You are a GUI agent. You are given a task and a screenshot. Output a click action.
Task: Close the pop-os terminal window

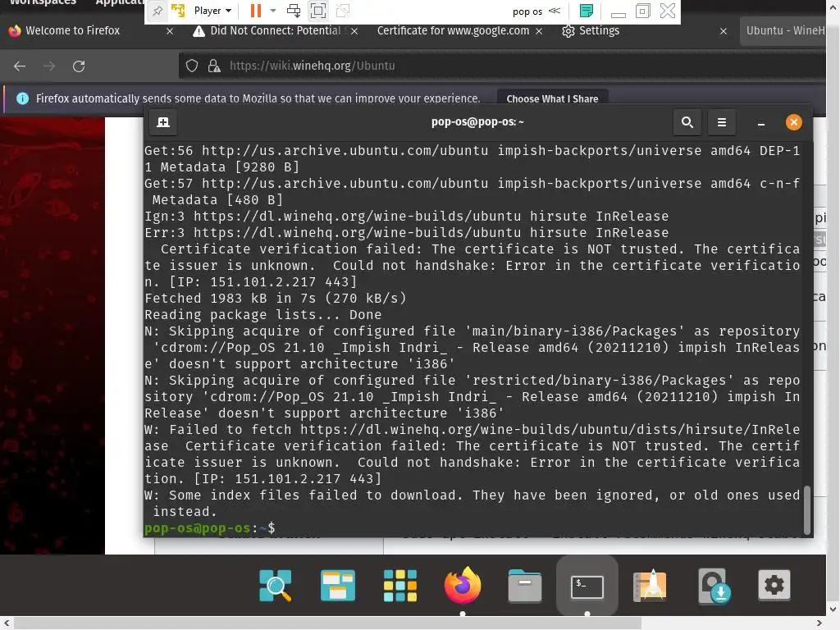[793, 123]
